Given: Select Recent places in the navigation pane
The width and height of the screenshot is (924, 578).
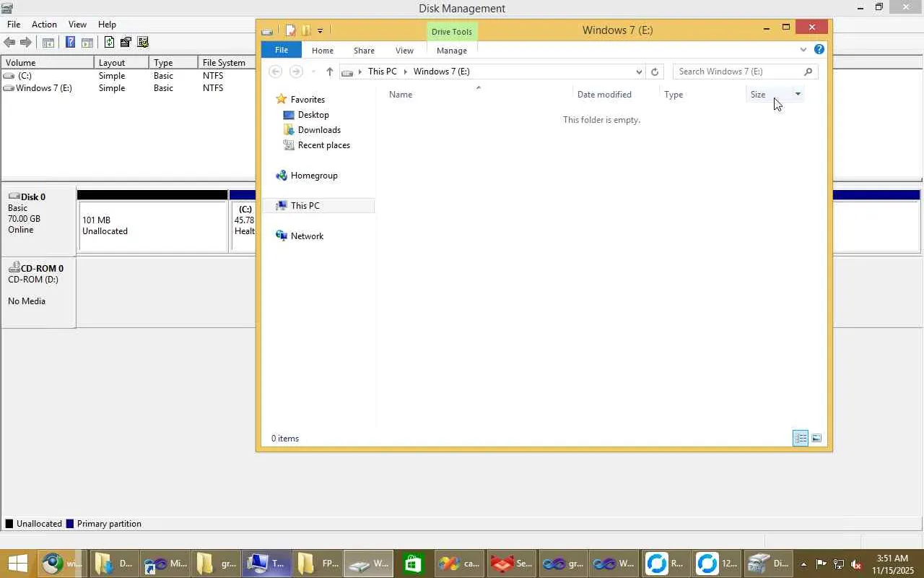Looking at the screenshot, I should coord(323,145).
